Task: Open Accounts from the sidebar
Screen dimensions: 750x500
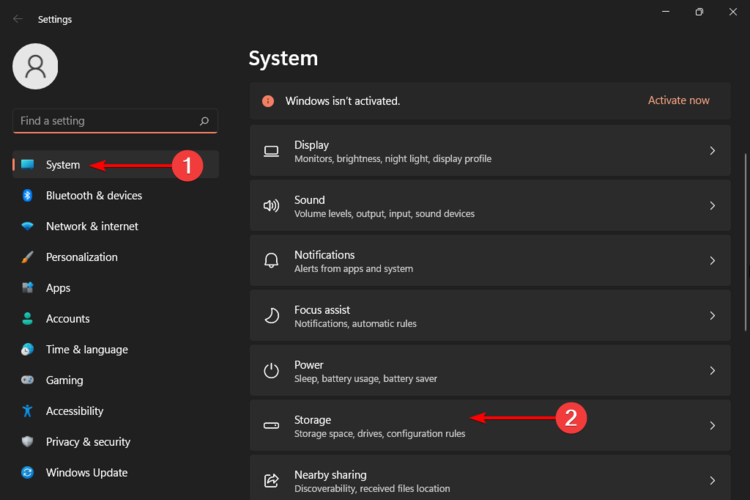Action: click(67, 319)
